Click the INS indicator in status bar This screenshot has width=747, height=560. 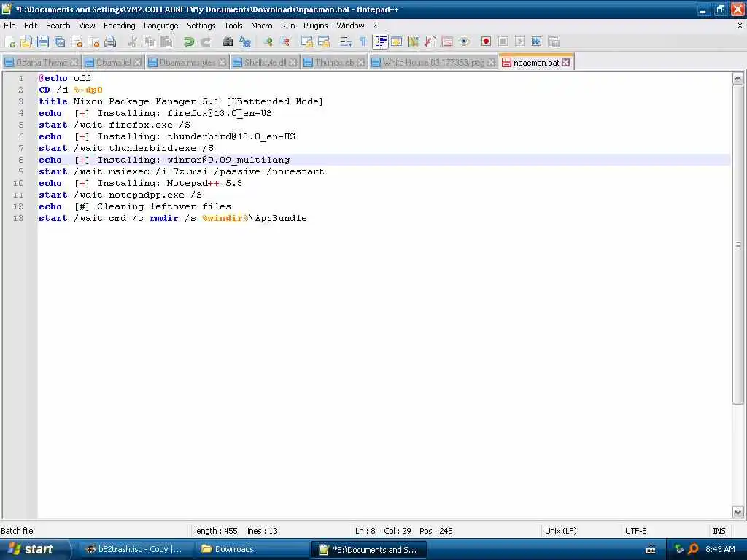pyautogui.click(x=719, y=531)
